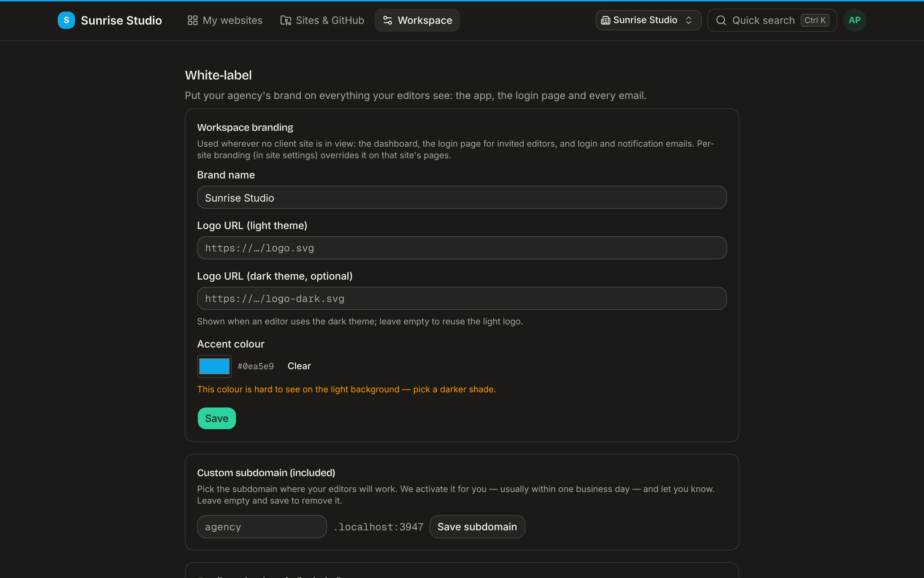Click the .localhost:3947 suffix text
Screen dimensions: 924x578
(378, 527)
